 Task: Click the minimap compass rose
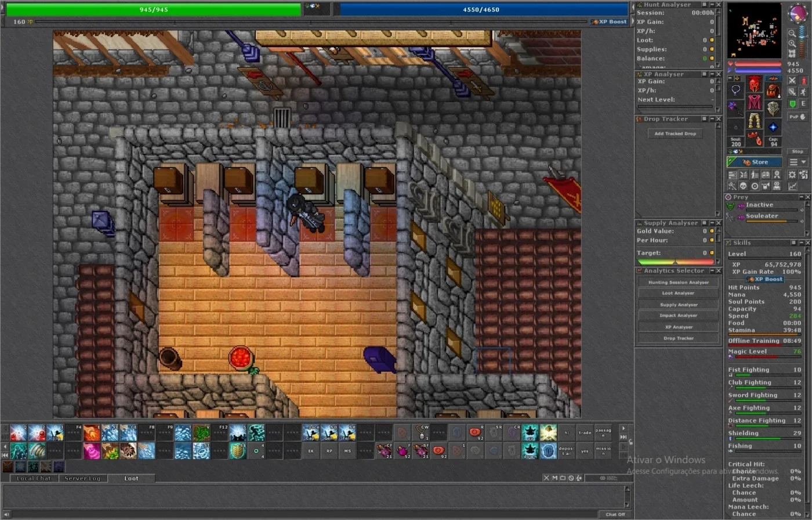[797, 13]
